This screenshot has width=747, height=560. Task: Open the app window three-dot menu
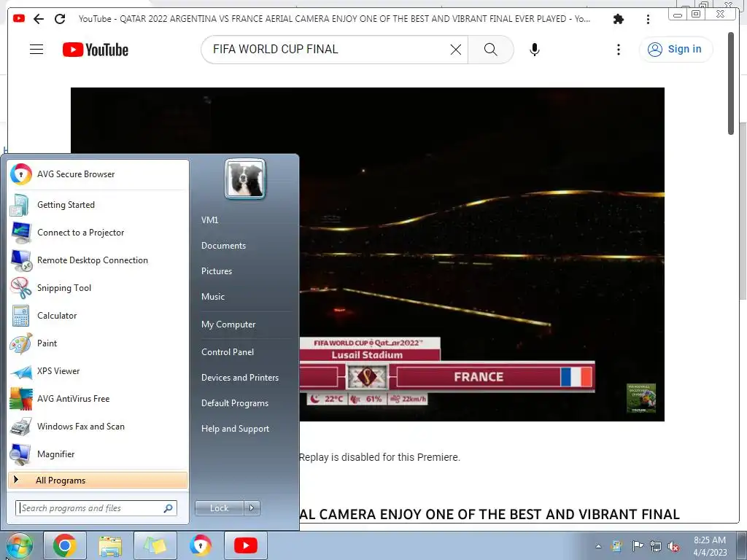click(648, 19)
